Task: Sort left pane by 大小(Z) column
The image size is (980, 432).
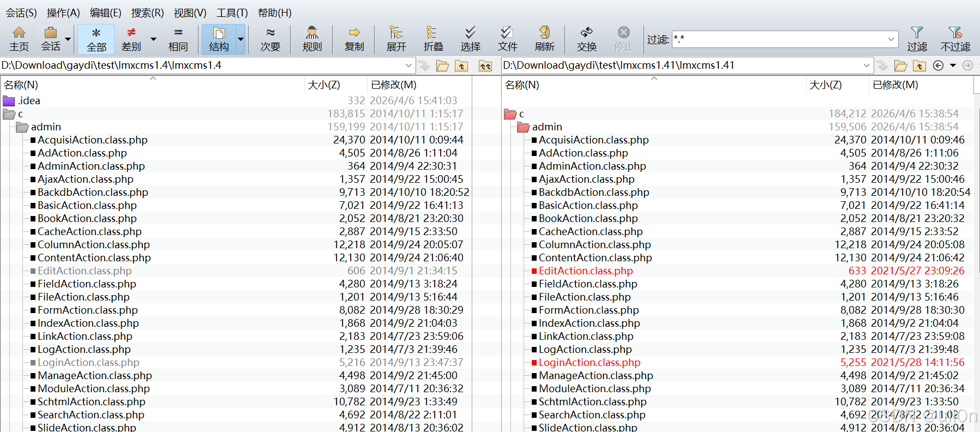Action: pos(336,85)
